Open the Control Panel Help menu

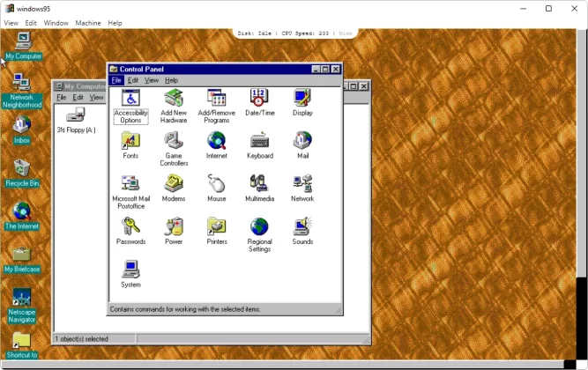point(171,80)
